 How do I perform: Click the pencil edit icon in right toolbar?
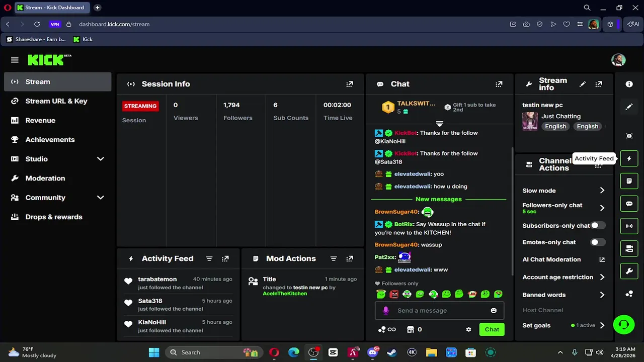click(x=629, y=107)
